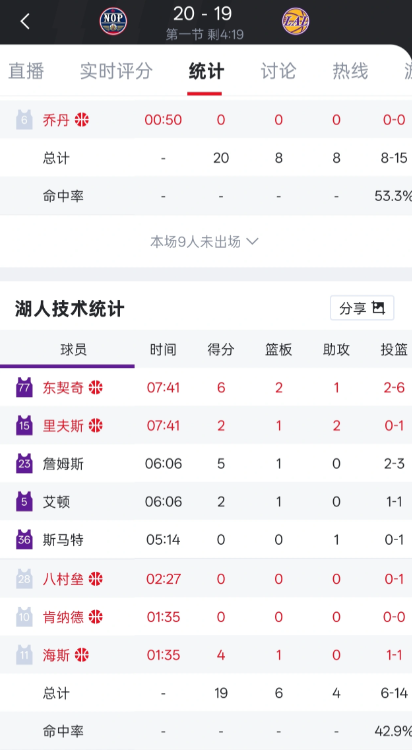Viewport: 412px width, 750px height.
Task: Tap the 湖人技术统计 heading
Action: [69, 309]
